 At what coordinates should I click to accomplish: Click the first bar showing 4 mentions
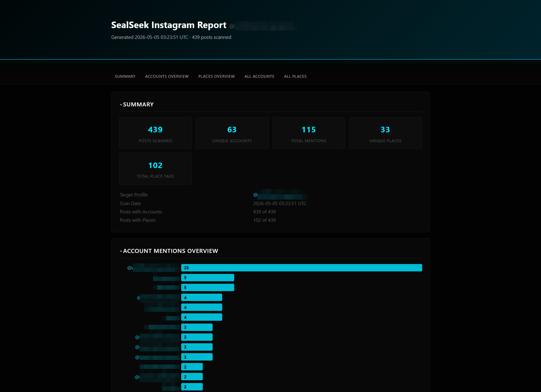(x=202, y=297)
